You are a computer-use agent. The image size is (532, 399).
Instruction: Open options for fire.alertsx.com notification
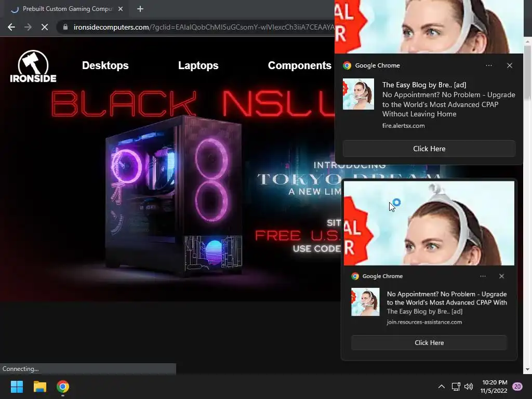[x=488, y=65]
